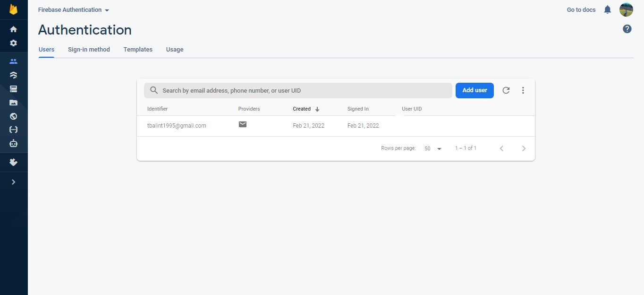Expand the sidebar navigation chevron
Screen dimensions: 644x295
[x=13, y=182]
